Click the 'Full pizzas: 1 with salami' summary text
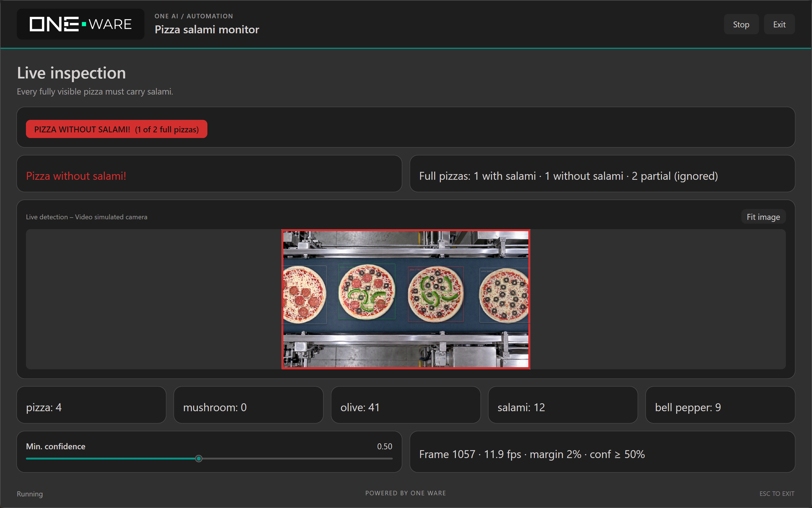Screen dimensions: 812x508 568,176
